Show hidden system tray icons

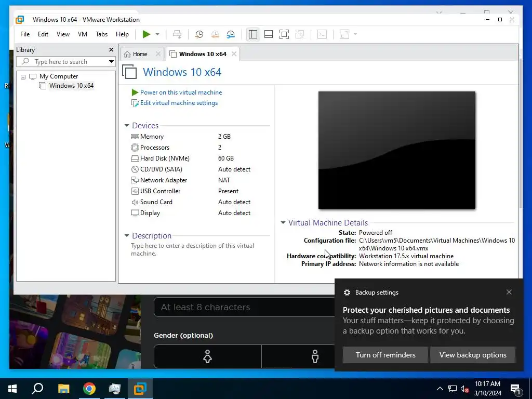[440, 389]
